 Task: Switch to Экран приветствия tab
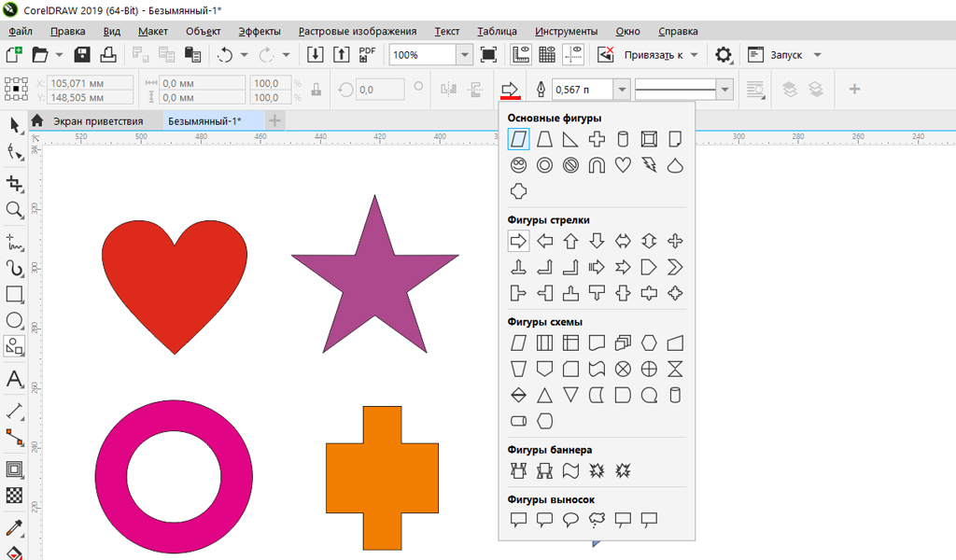pyautogui.click(x=97, y=120)
